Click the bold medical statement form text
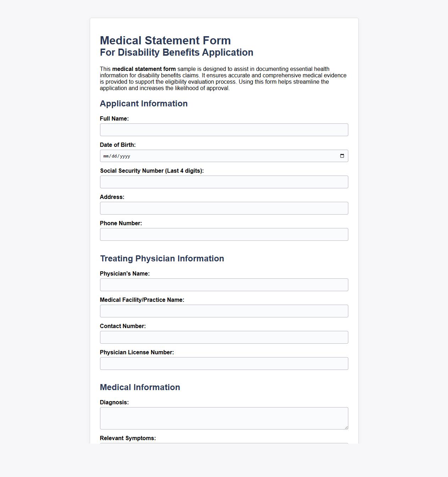Image resolution: width=448 pixels, height=477 pixels. [144, 69]
